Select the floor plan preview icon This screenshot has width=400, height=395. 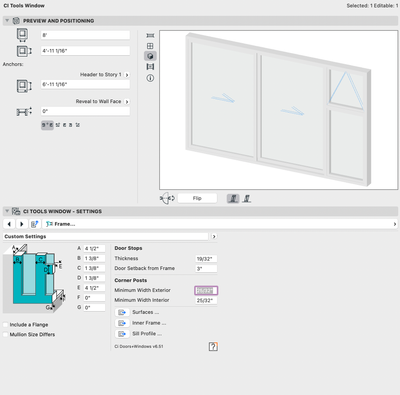150,35
